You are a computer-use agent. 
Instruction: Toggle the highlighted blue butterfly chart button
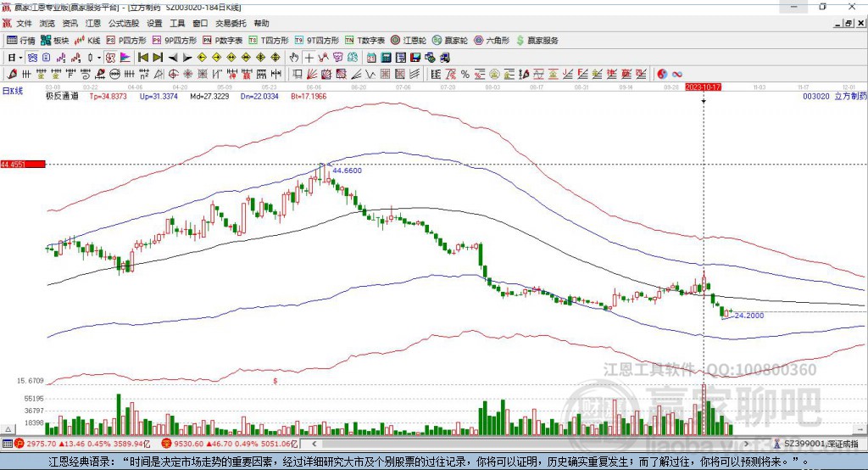[32, 58]
